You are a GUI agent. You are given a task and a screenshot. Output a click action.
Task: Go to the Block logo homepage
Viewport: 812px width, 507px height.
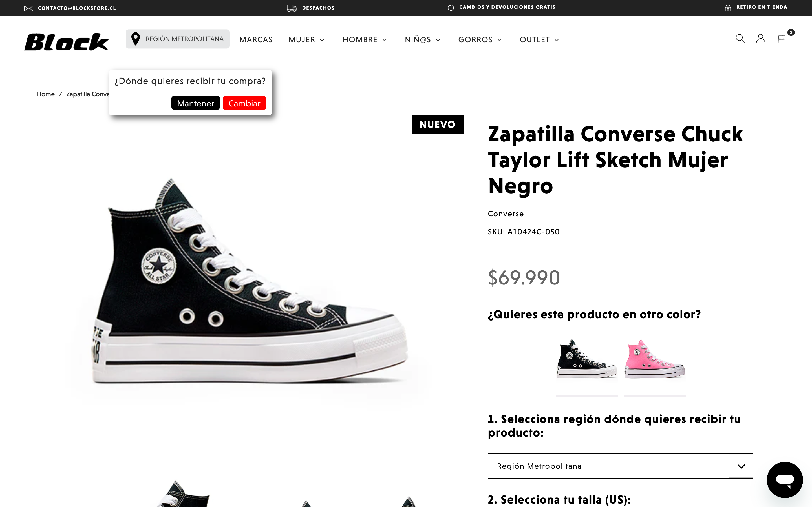67,42
